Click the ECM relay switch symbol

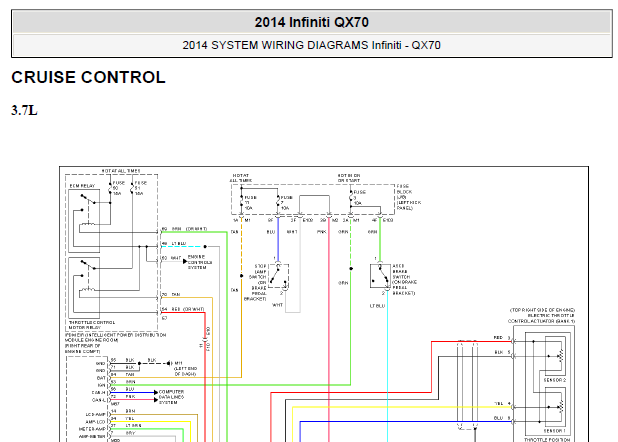[88, 200]
